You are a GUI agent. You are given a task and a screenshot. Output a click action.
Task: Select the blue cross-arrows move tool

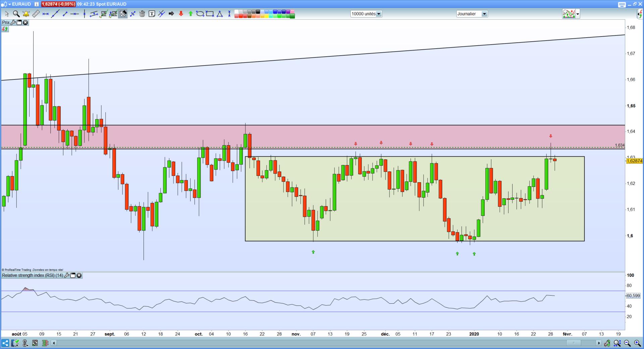(132, 14)
